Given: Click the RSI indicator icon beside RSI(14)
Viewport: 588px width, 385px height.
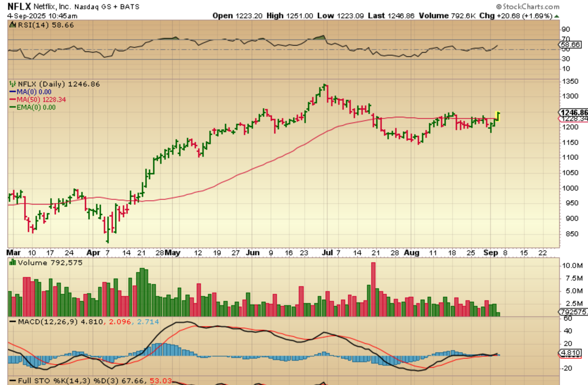Looking at the screenshot, I should click(13, 25).
